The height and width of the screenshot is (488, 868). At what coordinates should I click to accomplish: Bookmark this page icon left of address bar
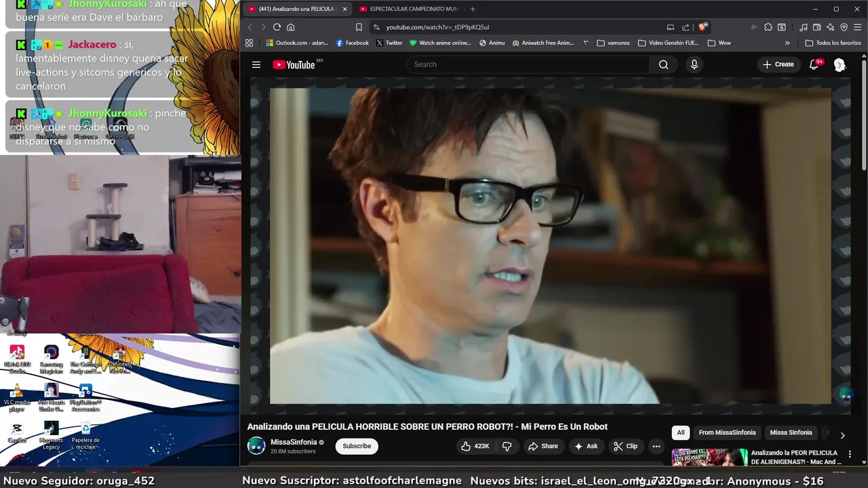[x=359, y=27]
